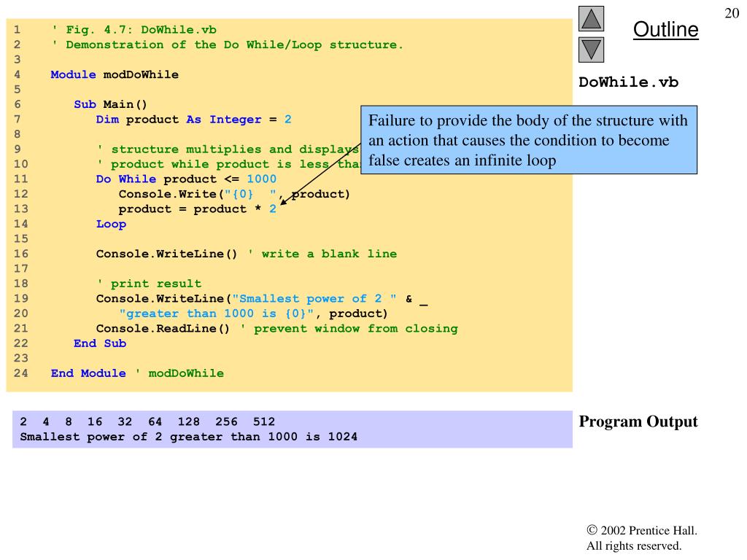
Task: Click 'Console.WriteLine()' on line 16
Action: [167, 254]
